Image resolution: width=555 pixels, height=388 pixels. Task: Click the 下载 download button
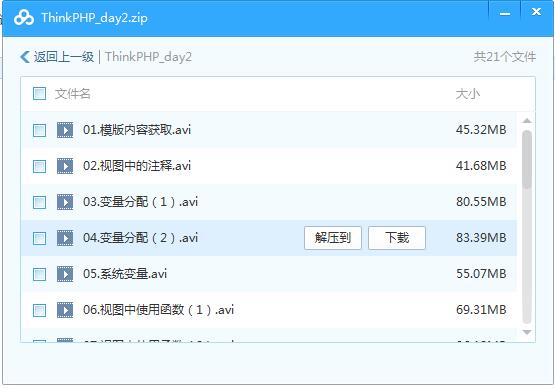tap(397, 238)
